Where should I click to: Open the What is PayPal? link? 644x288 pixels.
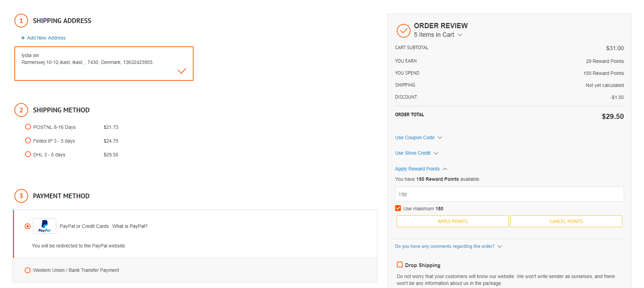coord(130,226)
